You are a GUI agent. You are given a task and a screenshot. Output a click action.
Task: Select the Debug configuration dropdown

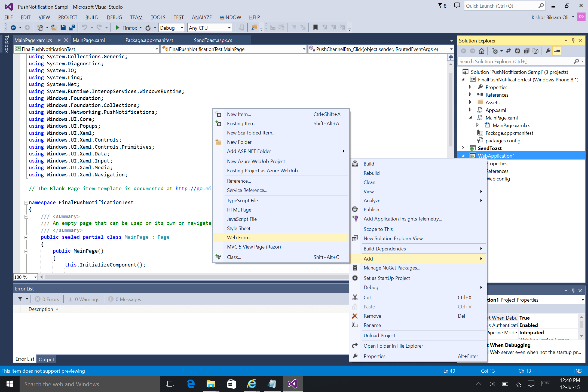point(172,27)
